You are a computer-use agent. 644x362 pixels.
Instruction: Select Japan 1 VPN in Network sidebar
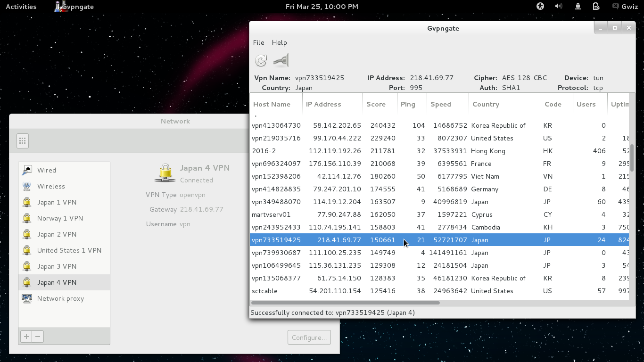[x=64, y=202]
